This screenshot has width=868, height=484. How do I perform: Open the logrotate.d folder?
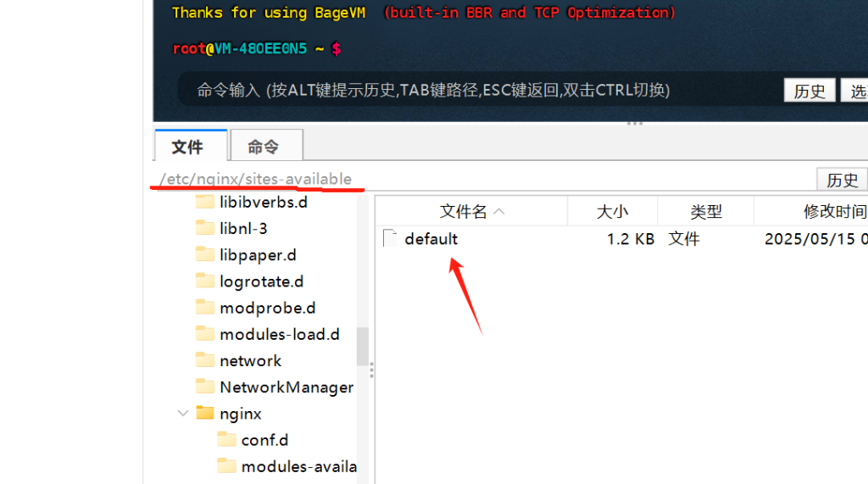[261, 281]
